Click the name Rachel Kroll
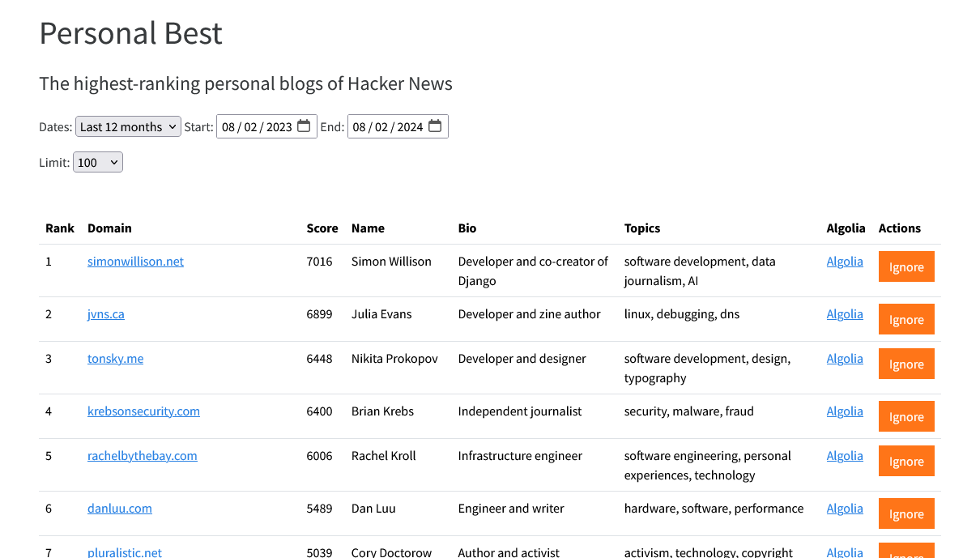The width and height of the screenshot is (980, 558). 384,456
